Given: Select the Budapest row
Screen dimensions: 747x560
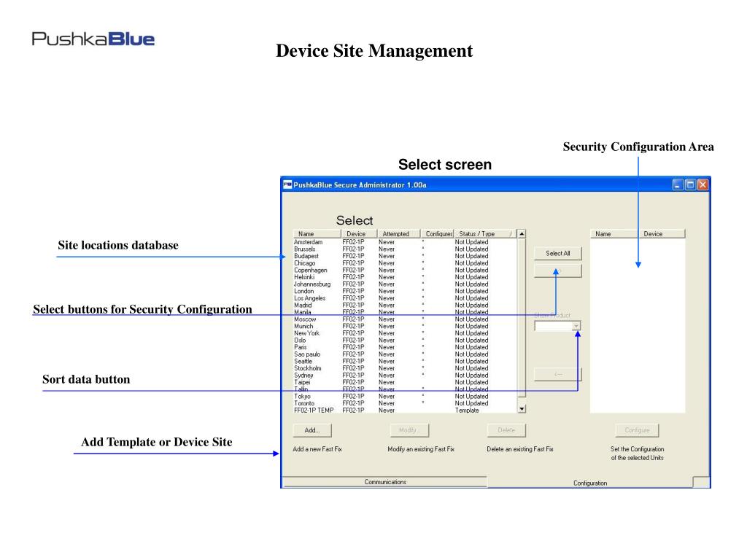Looking at the screenshot, I should coord(404,256).
